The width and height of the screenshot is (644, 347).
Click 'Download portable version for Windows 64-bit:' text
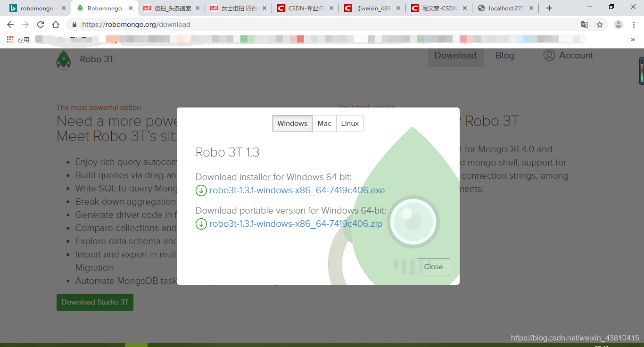pyautogui.click(x=291, y=210)
